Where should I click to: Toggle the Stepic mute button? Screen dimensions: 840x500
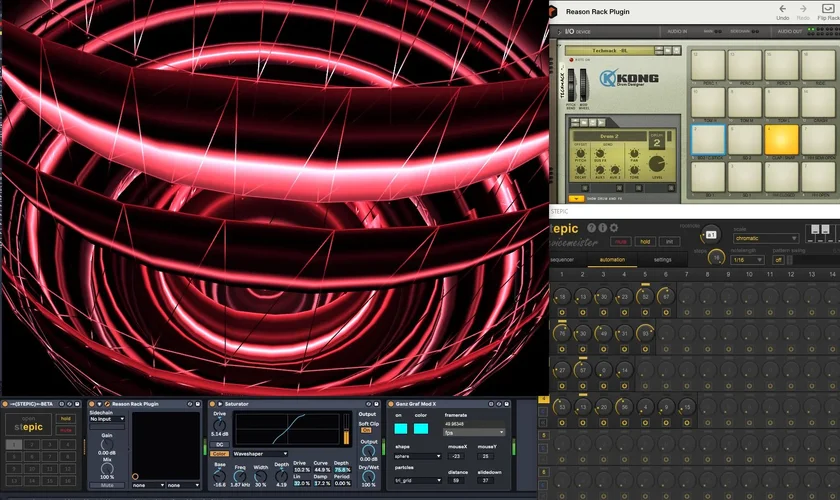point(620,241)
